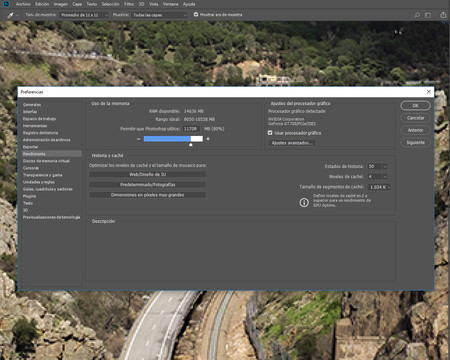Click the Photoshop app logo icon
The width and height of the screenshot is (450, 360).
pos(6,4)
